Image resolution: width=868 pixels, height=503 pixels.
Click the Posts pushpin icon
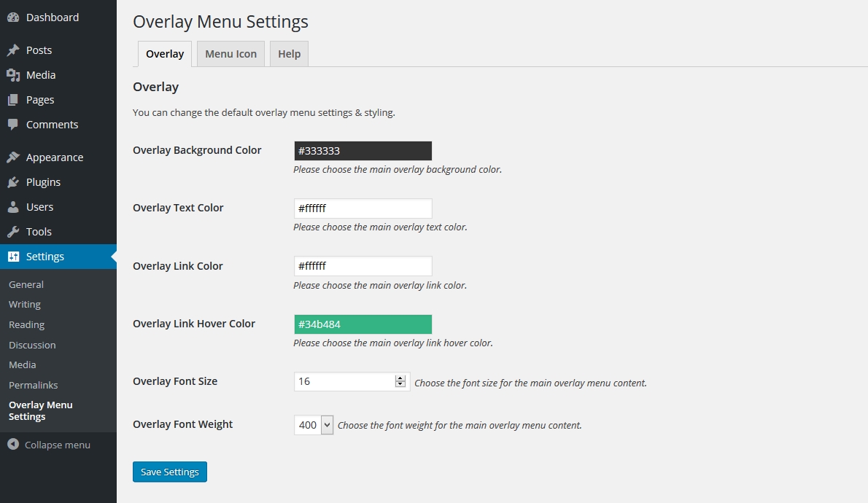(x=13, y=50)
